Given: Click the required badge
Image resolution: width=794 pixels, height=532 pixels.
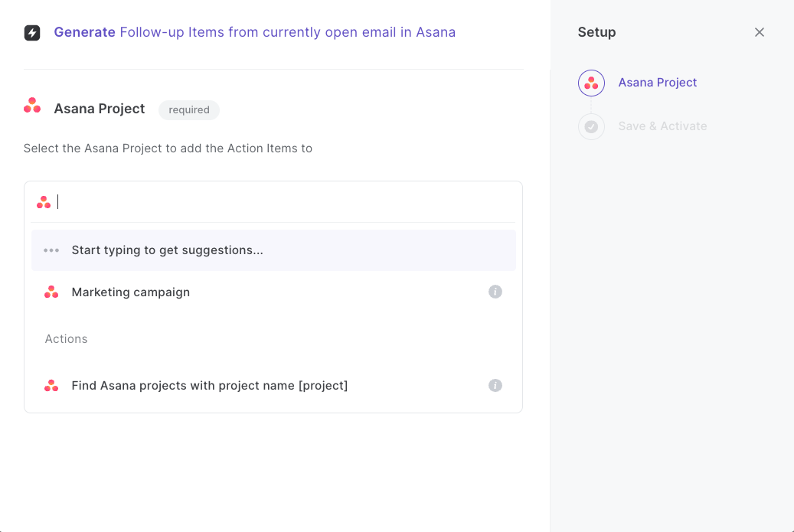Looking at the screenshot, I should pyautogui.click(x=189, y=109).
